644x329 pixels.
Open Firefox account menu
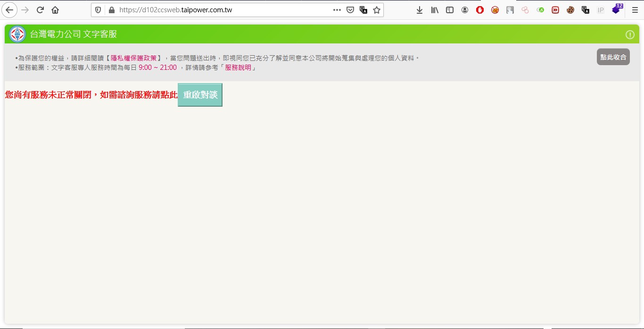tap(465, 10)
